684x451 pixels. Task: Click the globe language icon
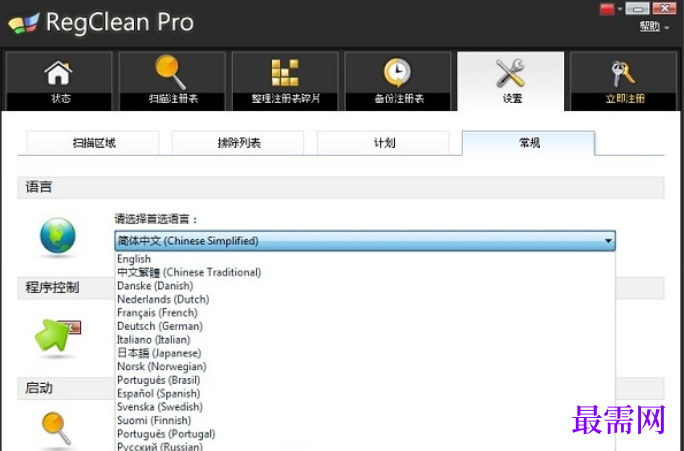click(58, 236)
